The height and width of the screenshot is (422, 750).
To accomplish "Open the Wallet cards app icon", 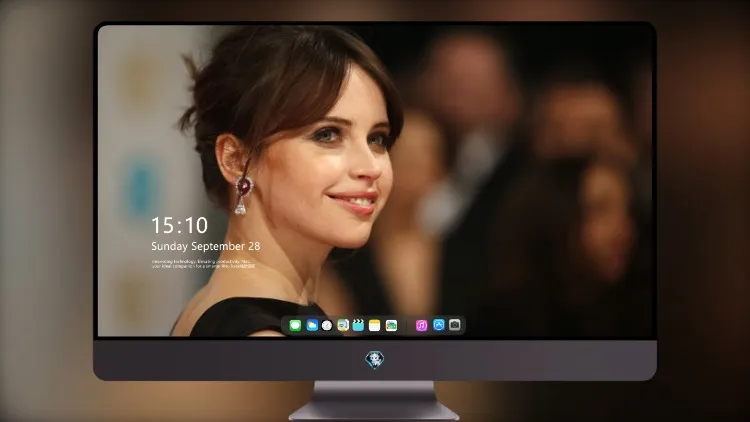I will pyautogui.click(x=391, y=325).
